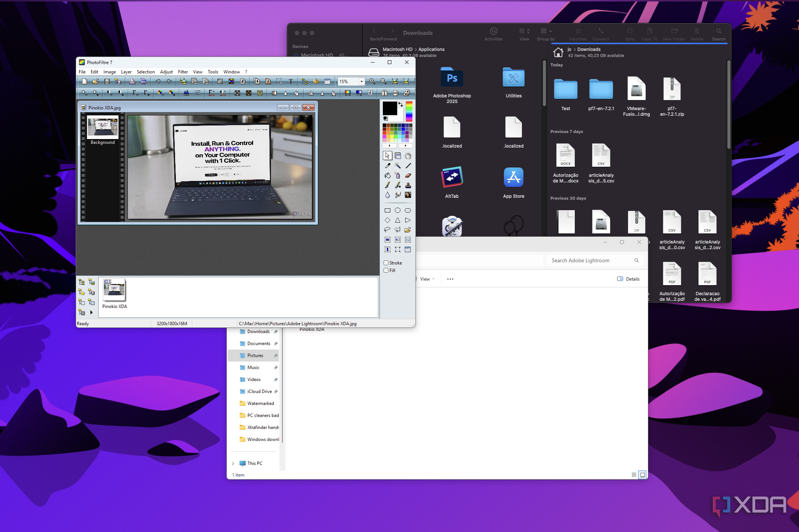Select the Pipette eyedropper tool
799x532 pixels.
click(387, 166)
